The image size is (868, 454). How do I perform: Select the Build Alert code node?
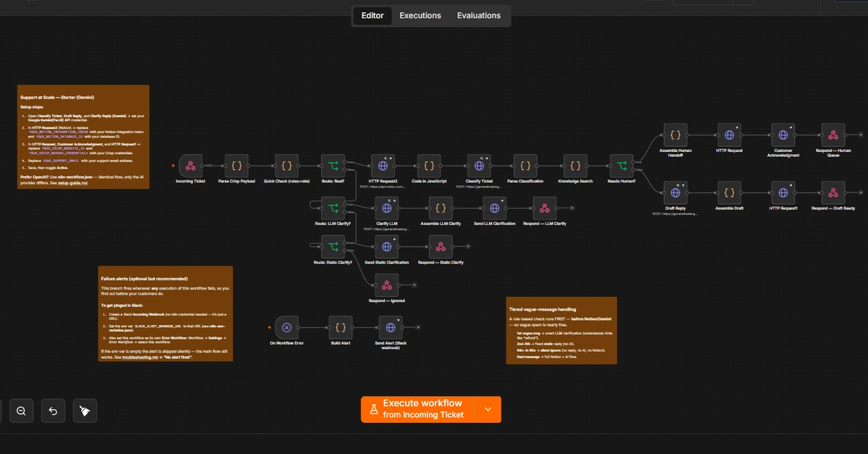click(341, 327)
